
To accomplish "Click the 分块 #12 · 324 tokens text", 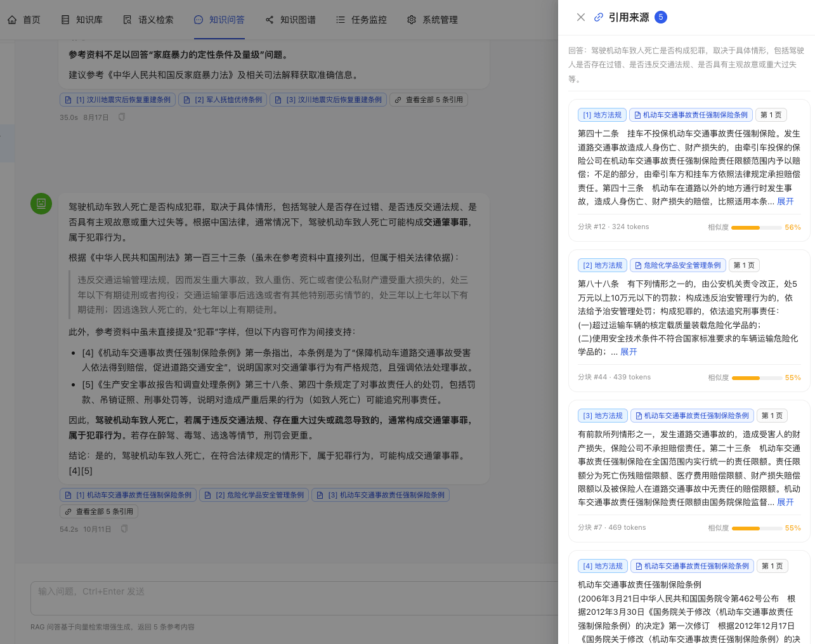I will [613, 227].
